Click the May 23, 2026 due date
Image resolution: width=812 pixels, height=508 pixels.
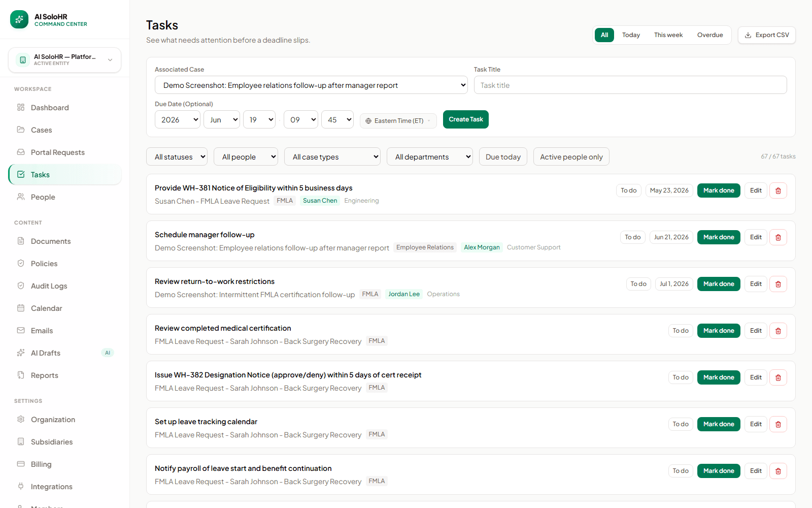point(669,190)
